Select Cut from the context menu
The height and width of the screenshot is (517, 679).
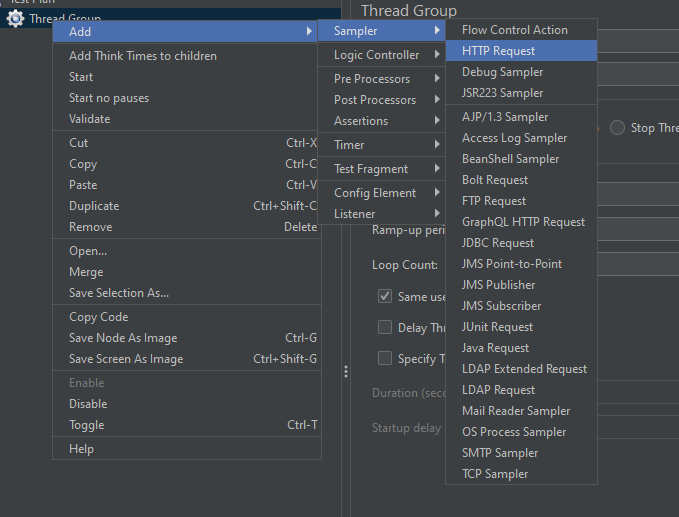click(x=186, y=143)
